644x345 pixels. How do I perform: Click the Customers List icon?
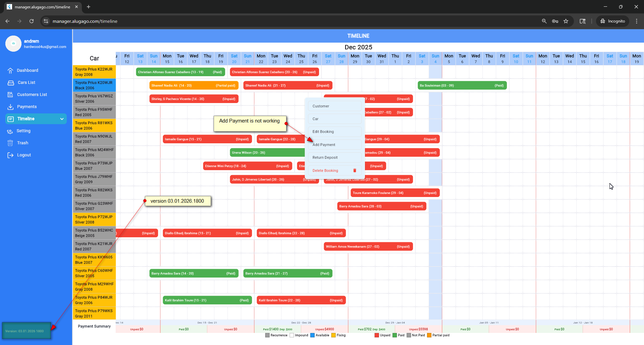(10, 95)
